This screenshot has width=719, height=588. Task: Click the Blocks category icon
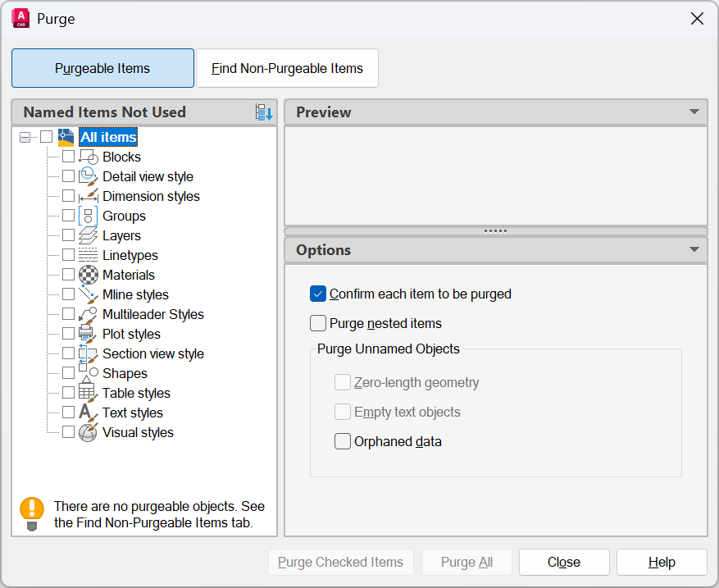click(88, 157)
